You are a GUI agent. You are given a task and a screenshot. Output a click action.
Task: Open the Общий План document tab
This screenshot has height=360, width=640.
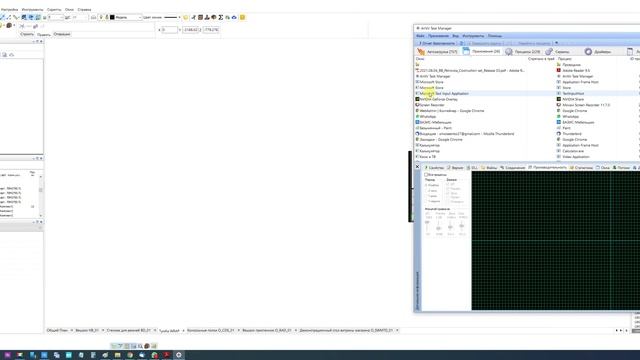click(57, 330)
